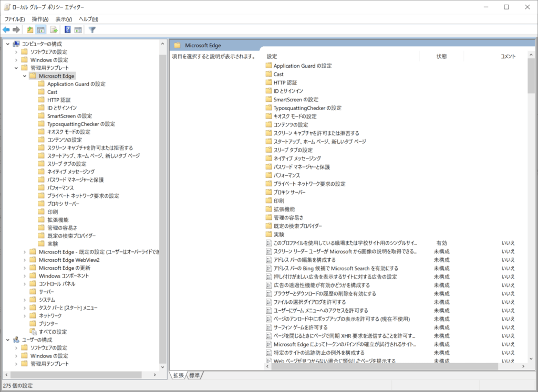Switch to the 標準 tab
The width and height of the screenshot is (538, 392).
click(194, 376)
